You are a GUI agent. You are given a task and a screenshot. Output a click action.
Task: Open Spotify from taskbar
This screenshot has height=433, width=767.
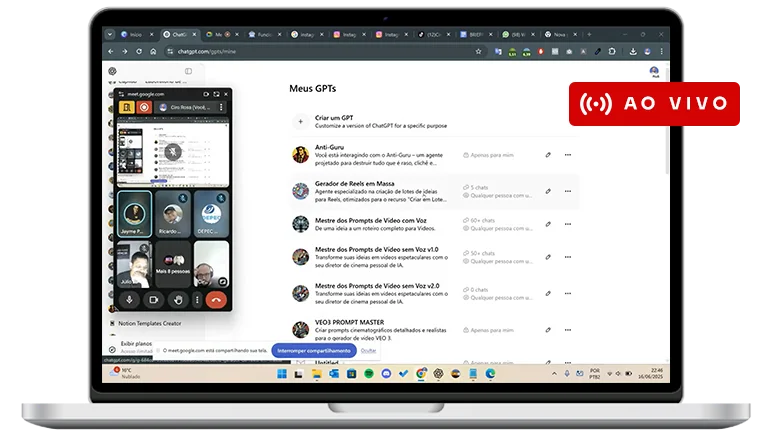click(x=369, y=374)
